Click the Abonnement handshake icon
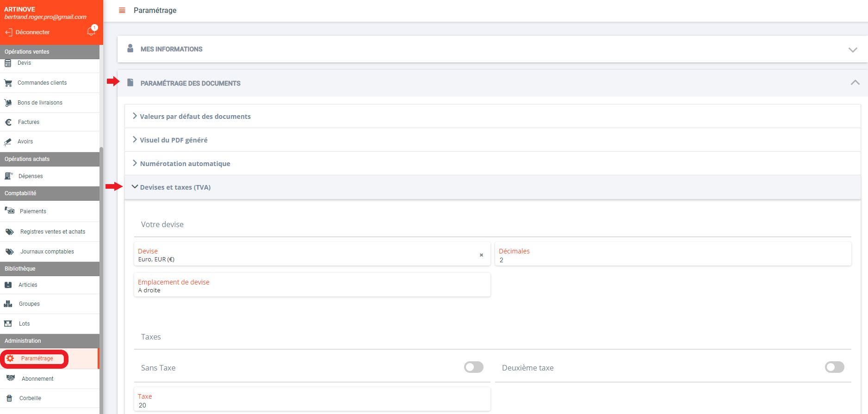 (11, 378)
